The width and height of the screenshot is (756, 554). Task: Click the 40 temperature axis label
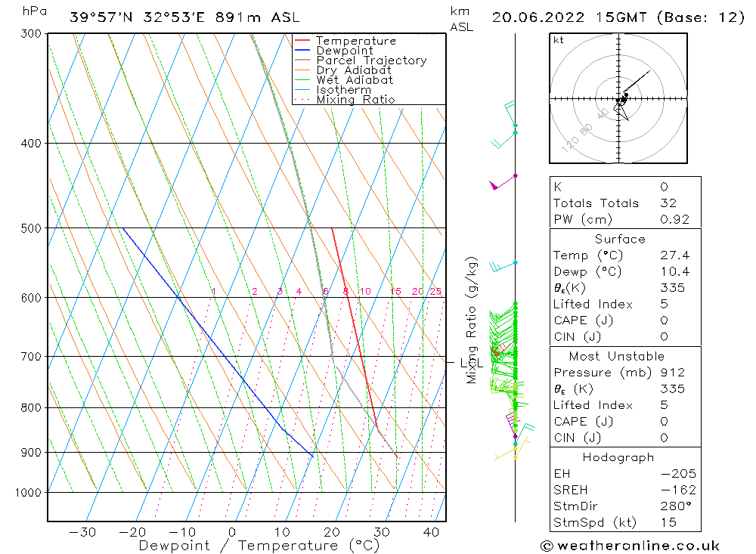(x=431, y=532)
